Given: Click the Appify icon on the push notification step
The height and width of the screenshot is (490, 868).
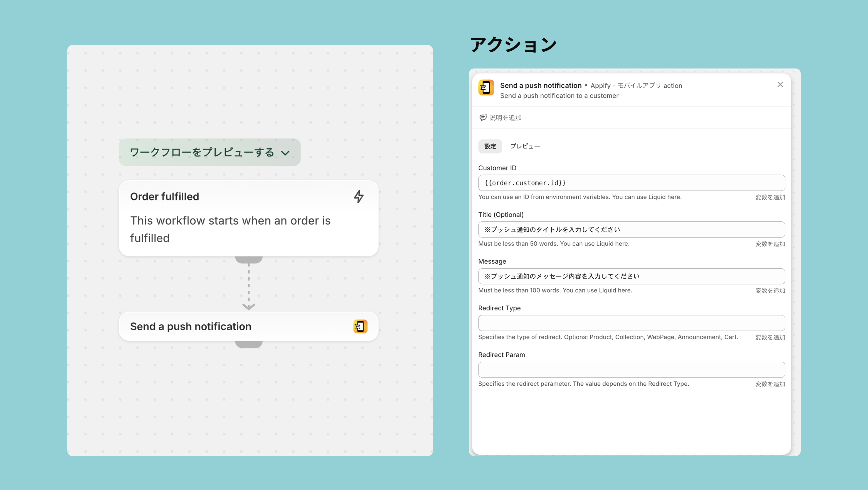Looking at the screenshot, I should (x=360, y=327).
